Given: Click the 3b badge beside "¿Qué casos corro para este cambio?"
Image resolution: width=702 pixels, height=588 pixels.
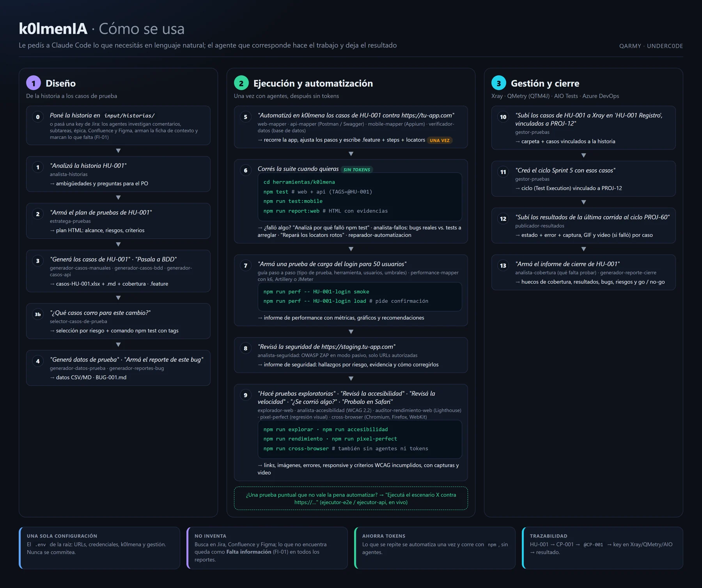Looking at the screenshot, I should [x=38, y=314].
